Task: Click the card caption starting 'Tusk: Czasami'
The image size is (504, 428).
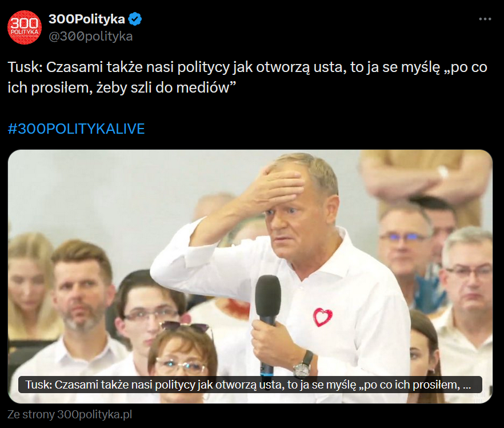Action: coord(250,385)
